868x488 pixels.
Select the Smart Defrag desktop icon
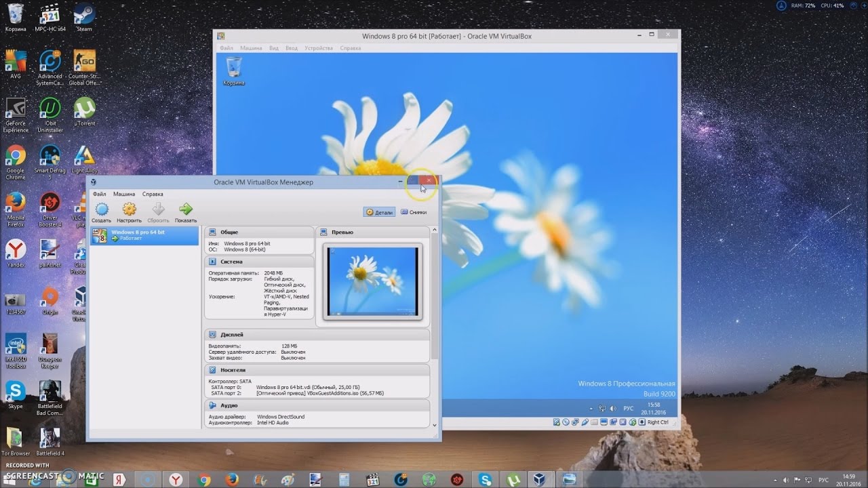50,162
